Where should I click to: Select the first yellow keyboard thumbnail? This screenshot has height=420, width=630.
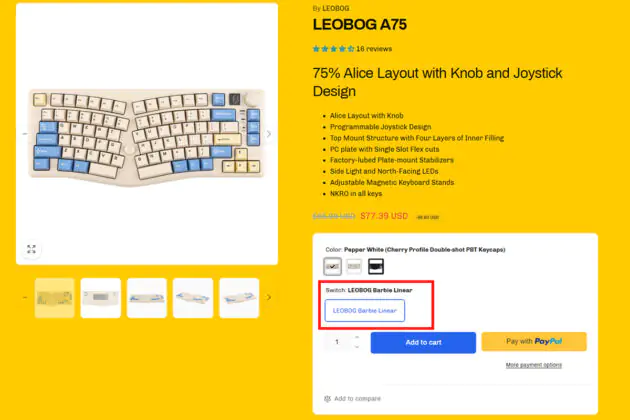point(55,298)
